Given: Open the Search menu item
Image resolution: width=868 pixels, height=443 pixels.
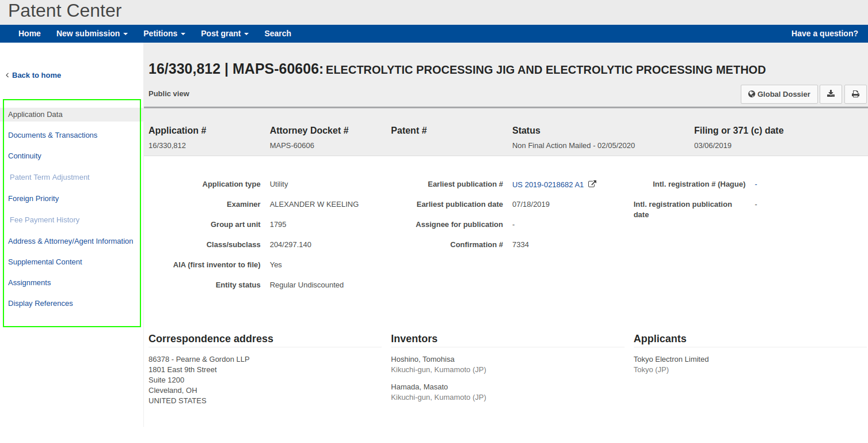Looking at the screenshot, I should coord(277,33).
